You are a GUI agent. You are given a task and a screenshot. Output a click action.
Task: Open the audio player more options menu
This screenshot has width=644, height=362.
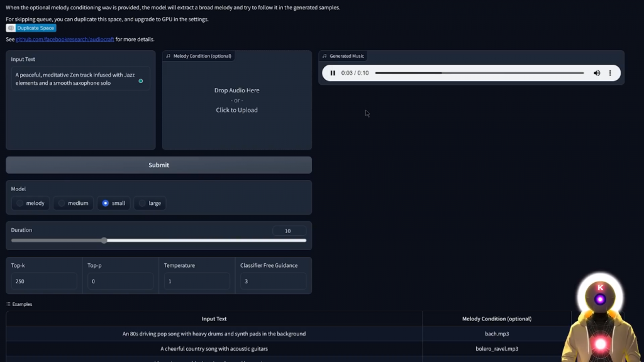click(x=610, y=73)
